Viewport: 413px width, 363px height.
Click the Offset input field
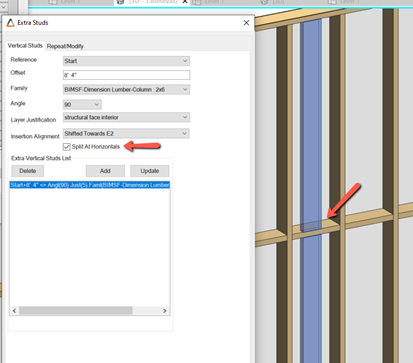click(126, 75)
